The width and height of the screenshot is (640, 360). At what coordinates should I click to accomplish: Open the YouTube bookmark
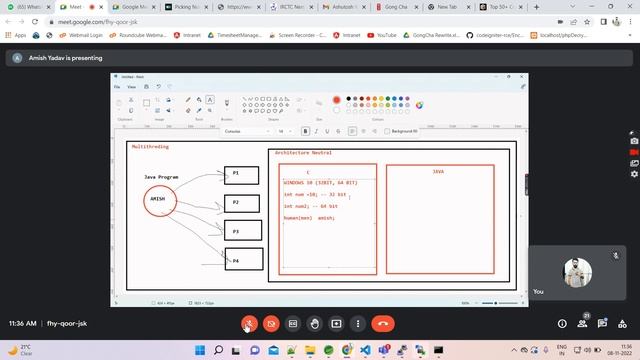click(382, 36)
